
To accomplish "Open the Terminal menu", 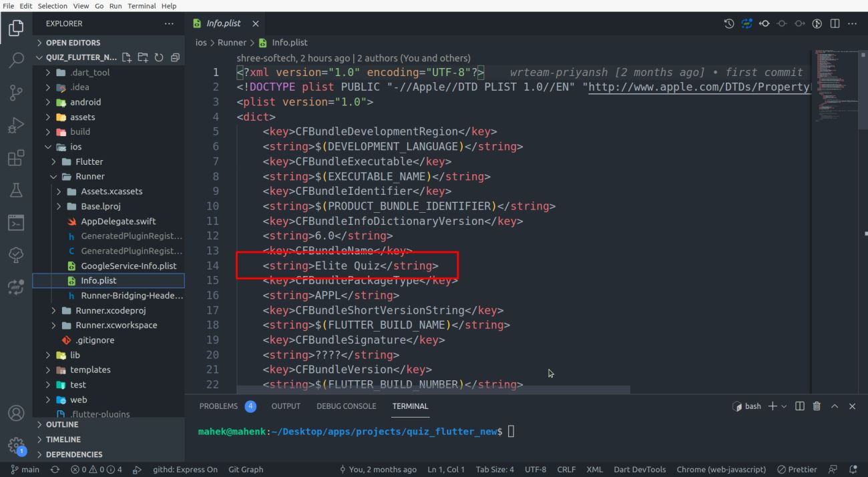I will (x=142, y=5).
